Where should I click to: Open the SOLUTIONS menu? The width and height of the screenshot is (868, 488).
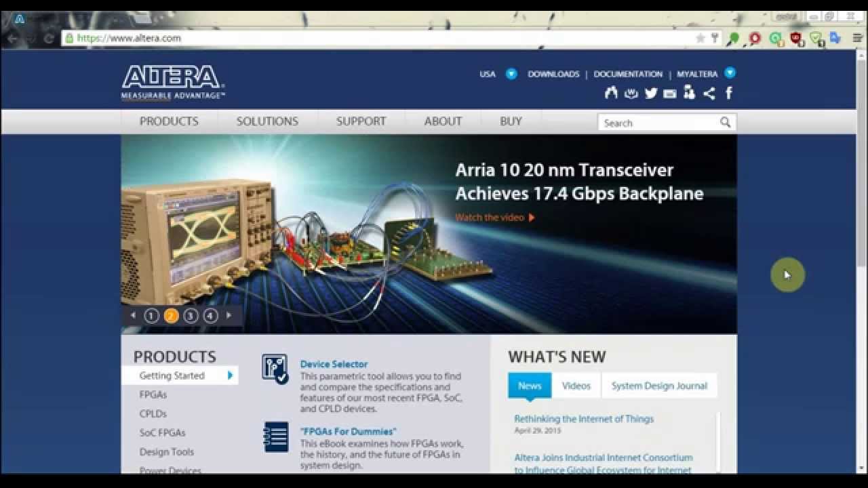(267, 121)
